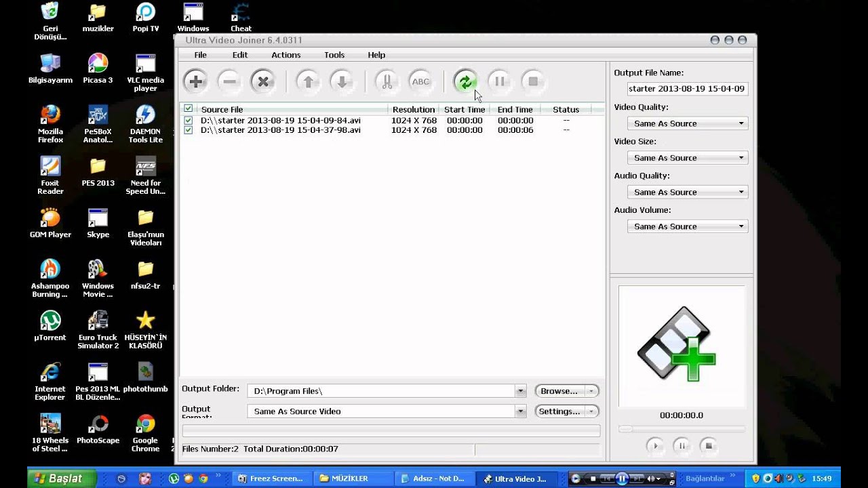
Task: Open HÜSEYİN`İN KLASÖRÜ star icon
Action: coord(145,330)
